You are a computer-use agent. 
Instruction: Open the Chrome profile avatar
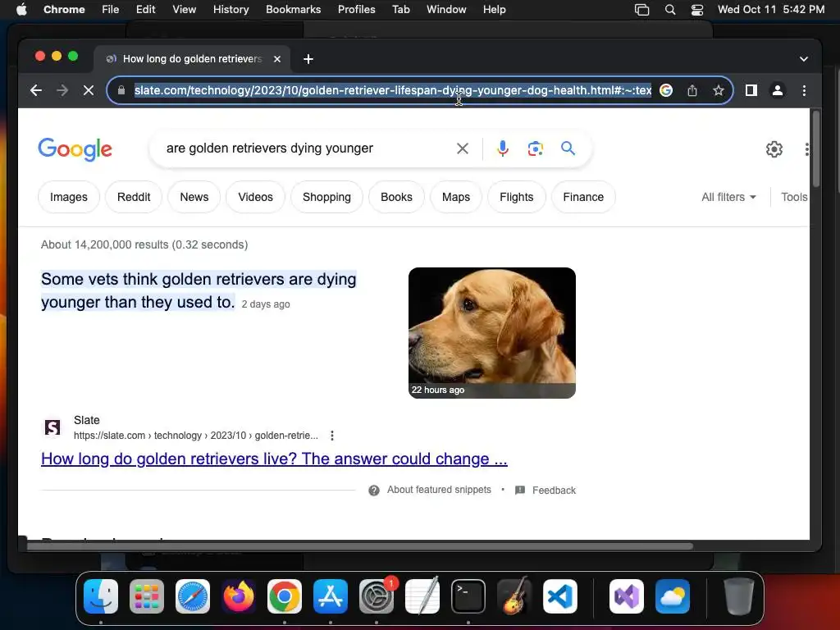pos(778,90)
